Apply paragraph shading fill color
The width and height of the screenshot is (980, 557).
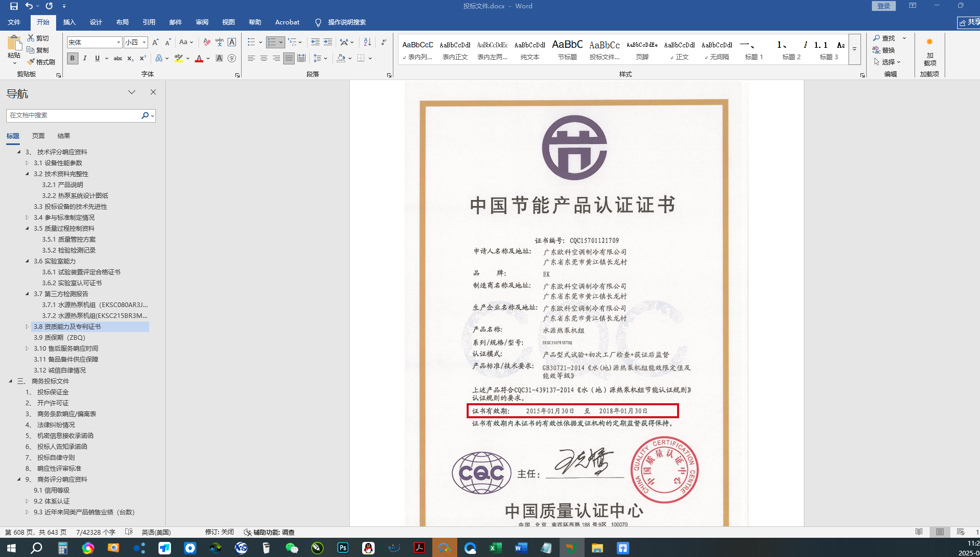[x=341, y=58]
